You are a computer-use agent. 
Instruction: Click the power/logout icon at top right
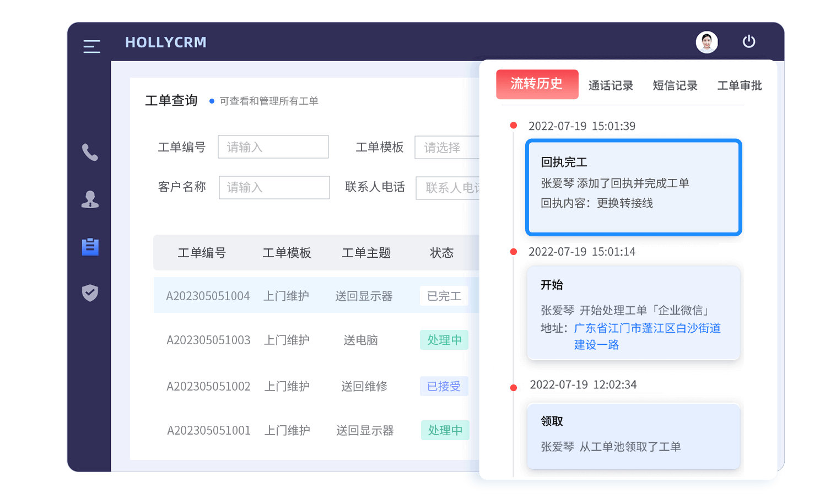pos(749,41)
